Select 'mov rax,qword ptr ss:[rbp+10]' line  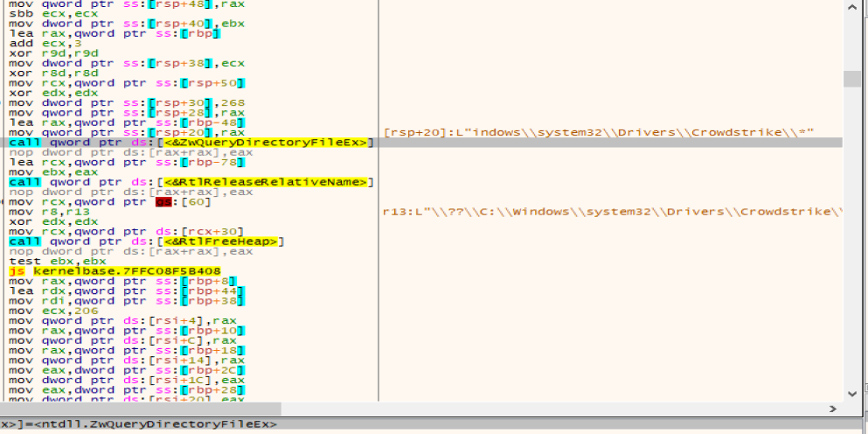point(127,331)
